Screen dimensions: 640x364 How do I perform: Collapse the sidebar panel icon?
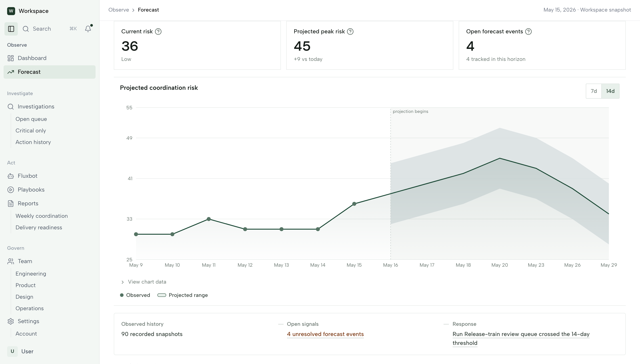(11, 29)
